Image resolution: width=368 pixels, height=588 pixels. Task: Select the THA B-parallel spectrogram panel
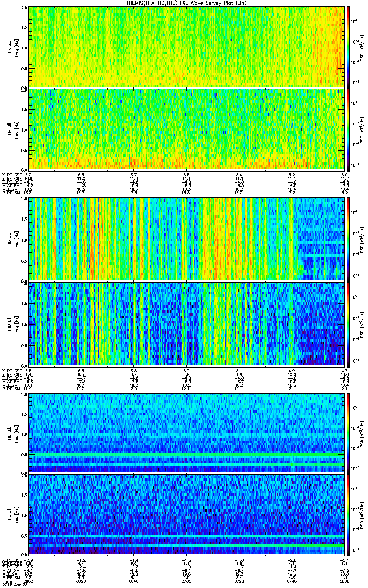[186, 129]
